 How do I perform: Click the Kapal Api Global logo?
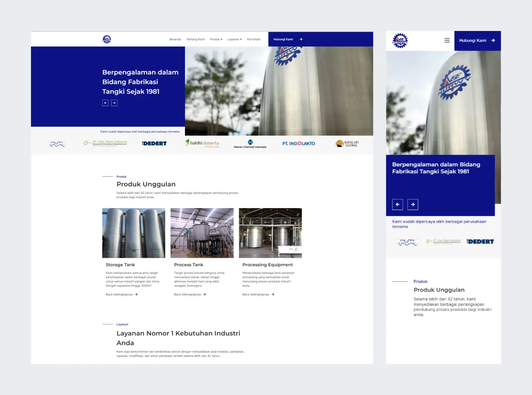[x=347, y=144]
